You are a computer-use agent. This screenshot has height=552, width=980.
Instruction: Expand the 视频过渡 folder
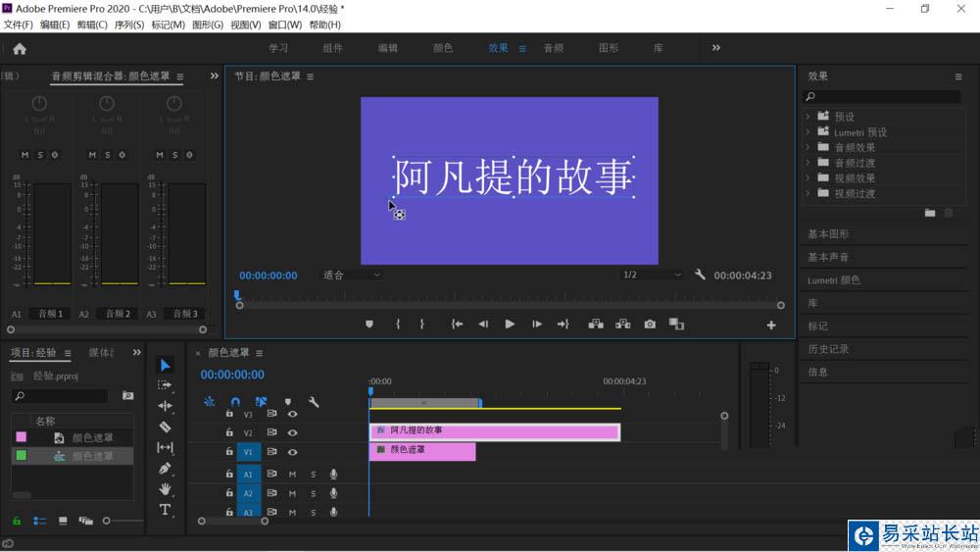tap(808, 193)
